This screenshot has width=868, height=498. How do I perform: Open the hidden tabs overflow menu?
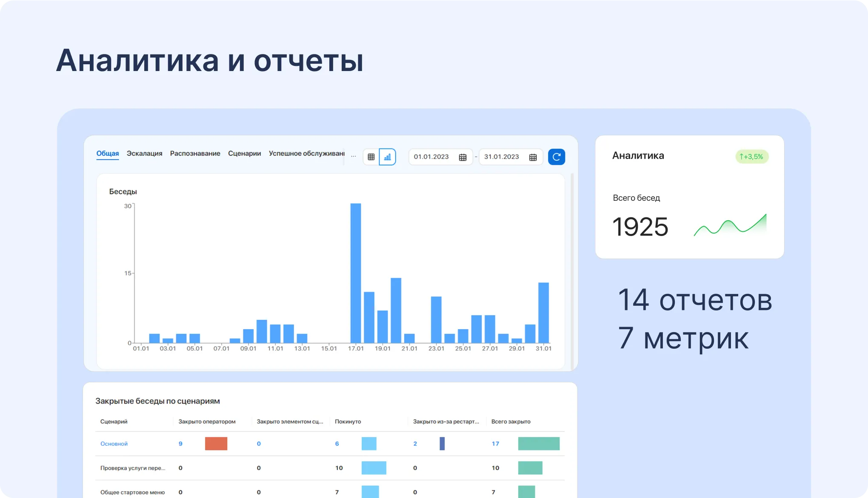354,156
